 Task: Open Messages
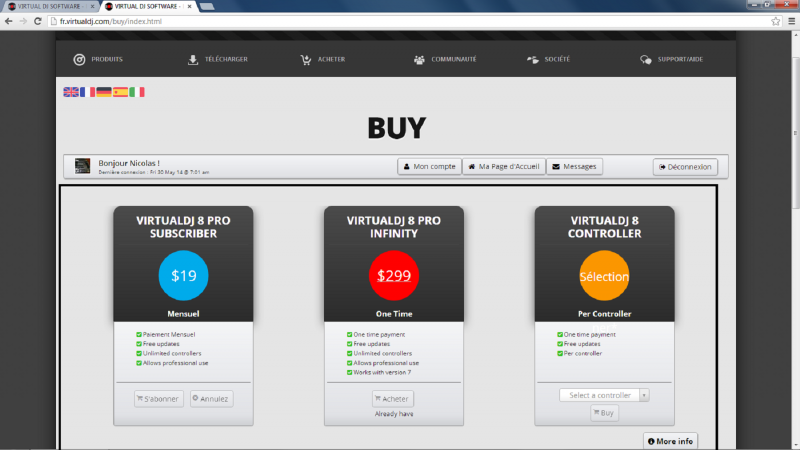tap(574, 166)
